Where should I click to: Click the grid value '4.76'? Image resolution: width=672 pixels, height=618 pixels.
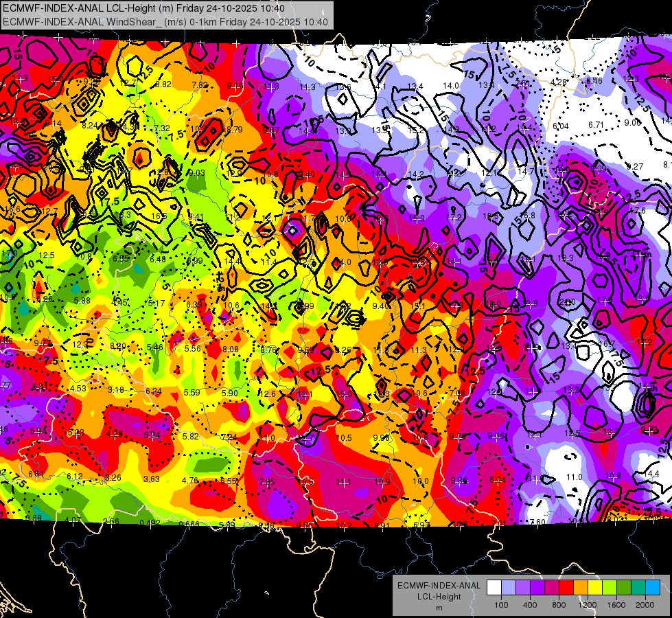tap(190, 481)
